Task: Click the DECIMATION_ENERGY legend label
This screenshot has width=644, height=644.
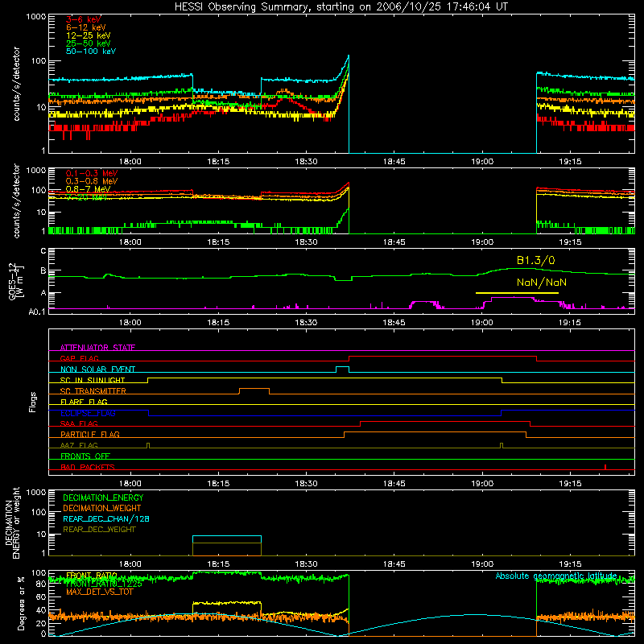Action: (x=103, y=497)
